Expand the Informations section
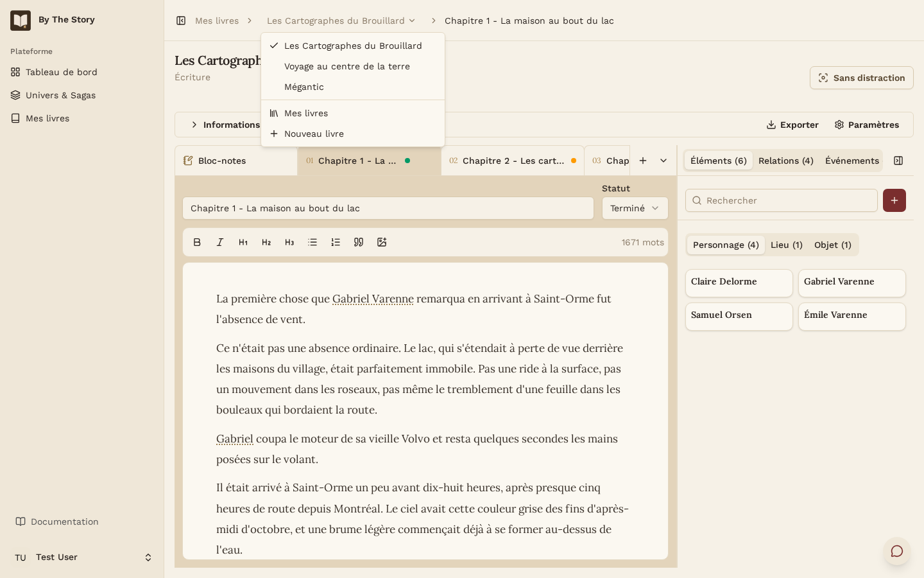The height and width of the screenshot is (578, 924). click(225, 125)
